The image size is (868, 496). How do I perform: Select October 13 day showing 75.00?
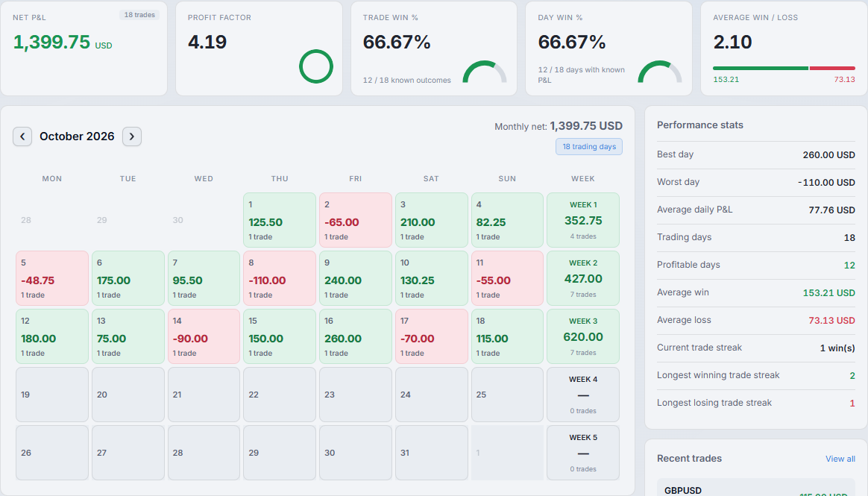(128, 336)
